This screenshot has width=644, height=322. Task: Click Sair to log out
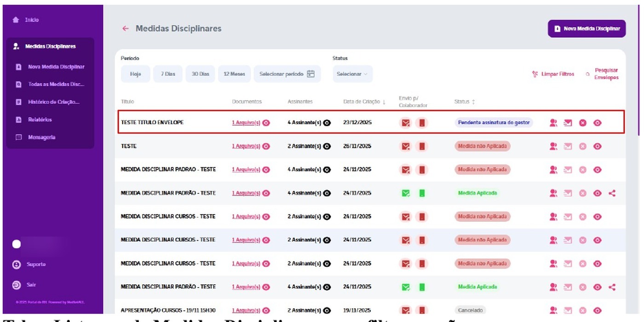24,285
